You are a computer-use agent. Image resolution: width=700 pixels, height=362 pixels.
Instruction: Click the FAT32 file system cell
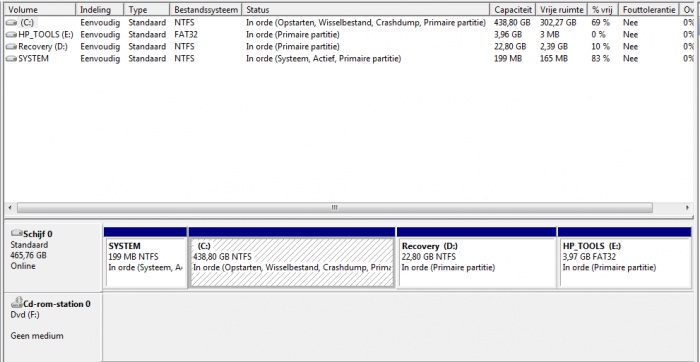point(186,34)
